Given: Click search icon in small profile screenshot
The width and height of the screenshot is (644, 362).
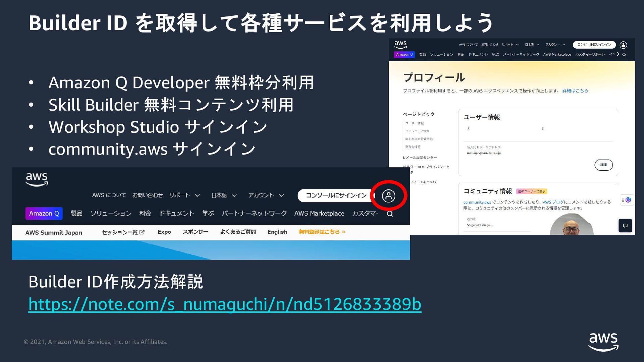Looking at the screenshot, I should coord(624,55).
